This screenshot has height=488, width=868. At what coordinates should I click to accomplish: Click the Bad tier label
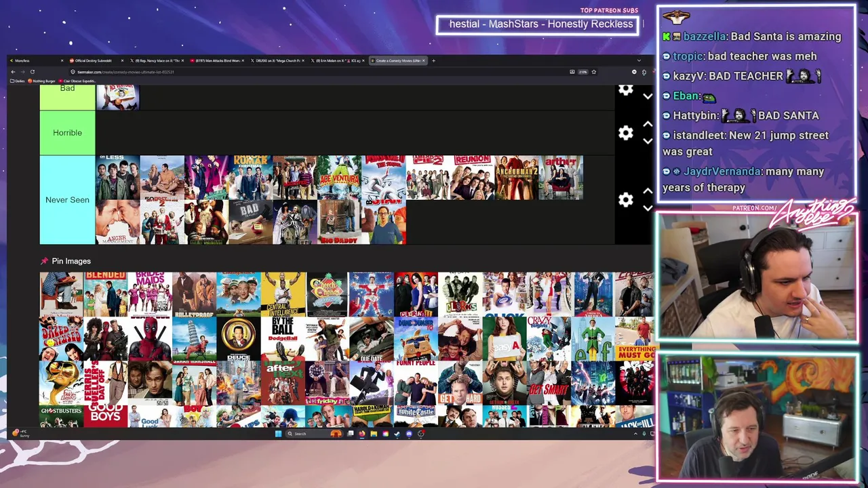point(67,97)
